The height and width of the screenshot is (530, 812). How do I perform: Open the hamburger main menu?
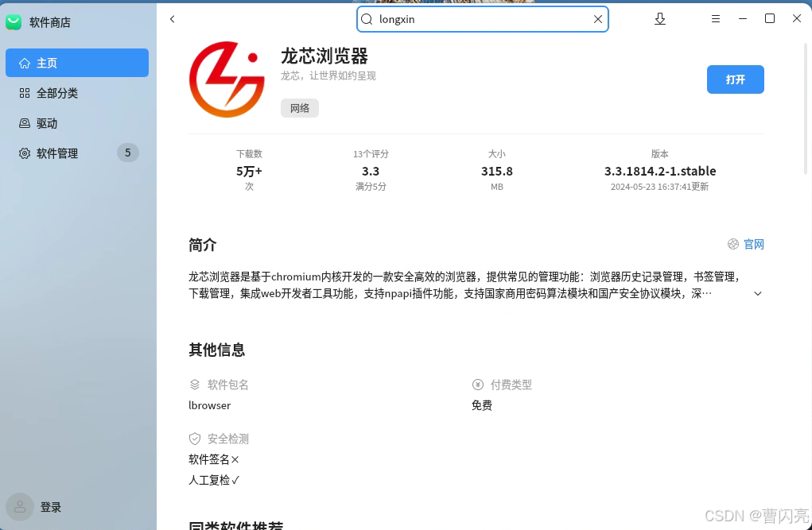point(716,19)
